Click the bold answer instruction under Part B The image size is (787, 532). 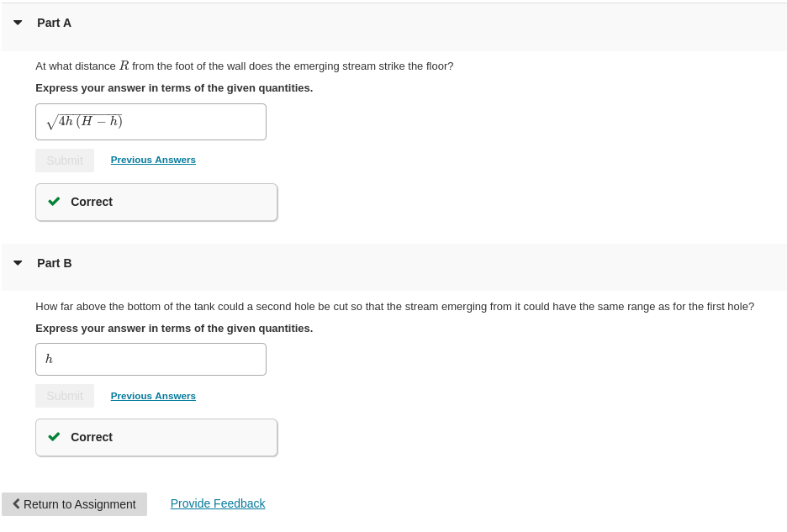[174, 328]
